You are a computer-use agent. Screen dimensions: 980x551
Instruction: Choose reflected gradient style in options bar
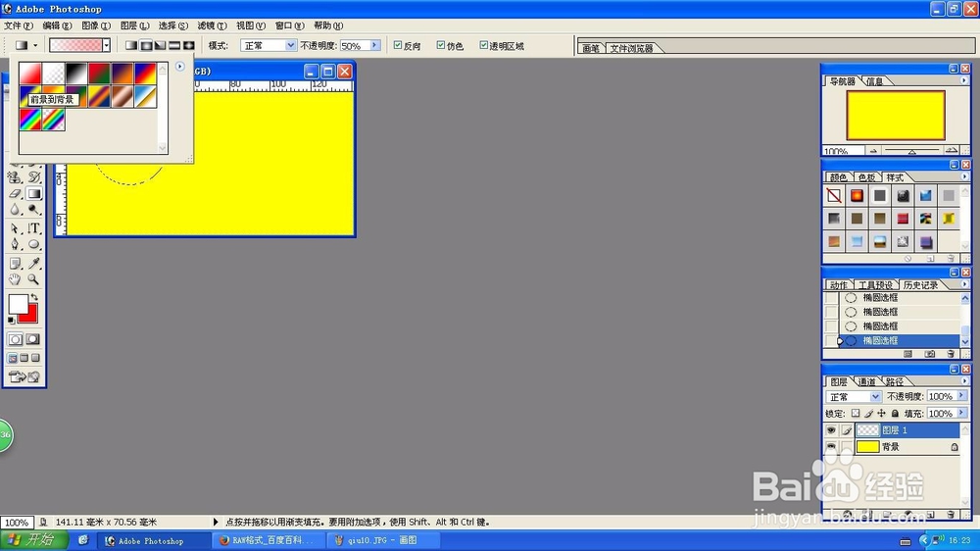coord(174,45)
